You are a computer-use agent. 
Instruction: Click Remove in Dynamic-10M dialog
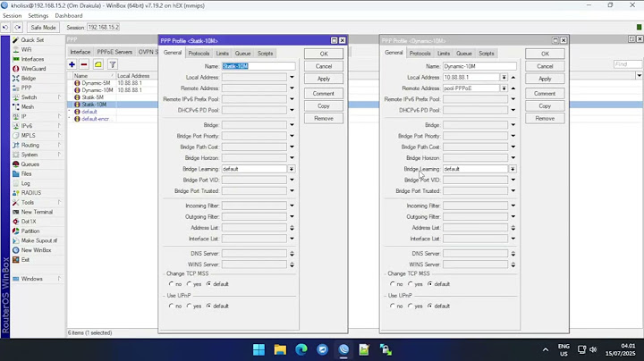click(x=545, y=118)
